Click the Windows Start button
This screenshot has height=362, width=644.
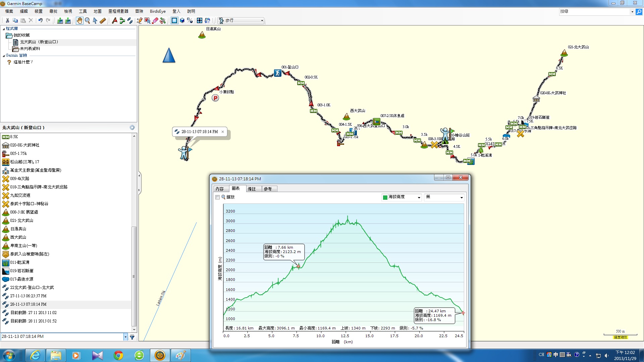pyautogui.click(x=9, y=355)
